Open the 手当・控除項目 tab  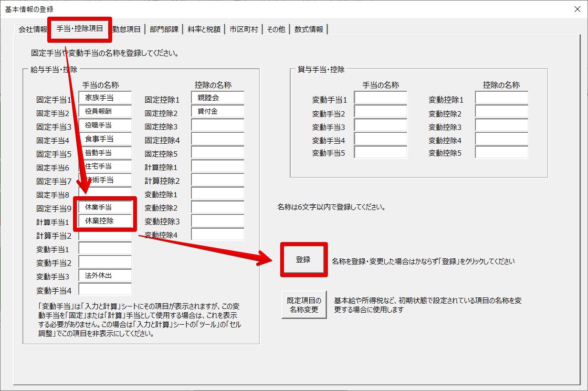click(x=80, y=29)
